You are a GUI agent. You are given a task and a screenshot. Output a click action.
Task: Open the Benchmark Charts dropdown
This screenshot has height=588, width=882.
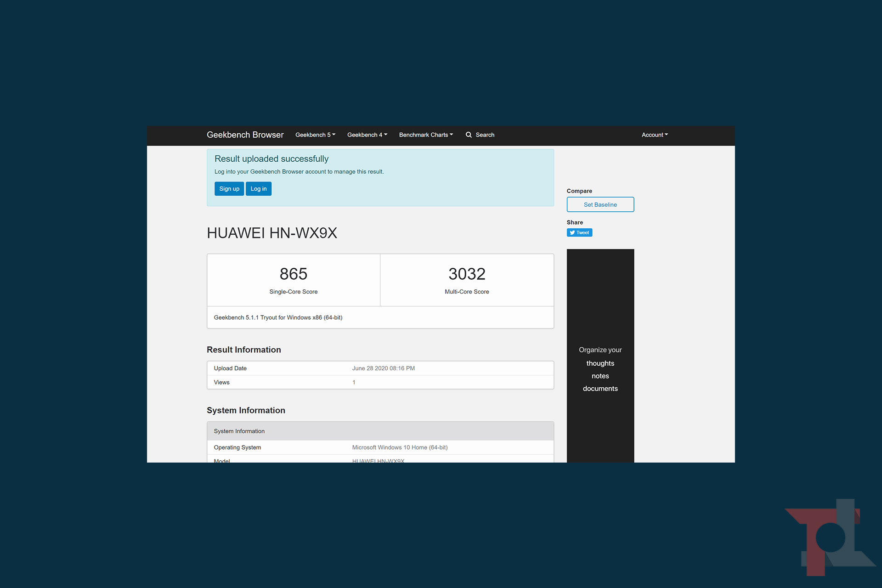tap(426, 135)
